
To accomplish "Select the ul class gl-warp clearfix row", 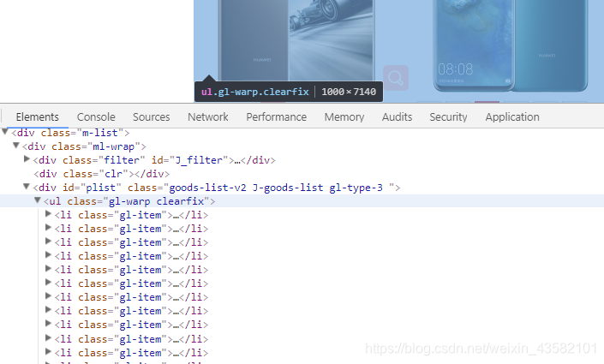I will tap(302, 201).
